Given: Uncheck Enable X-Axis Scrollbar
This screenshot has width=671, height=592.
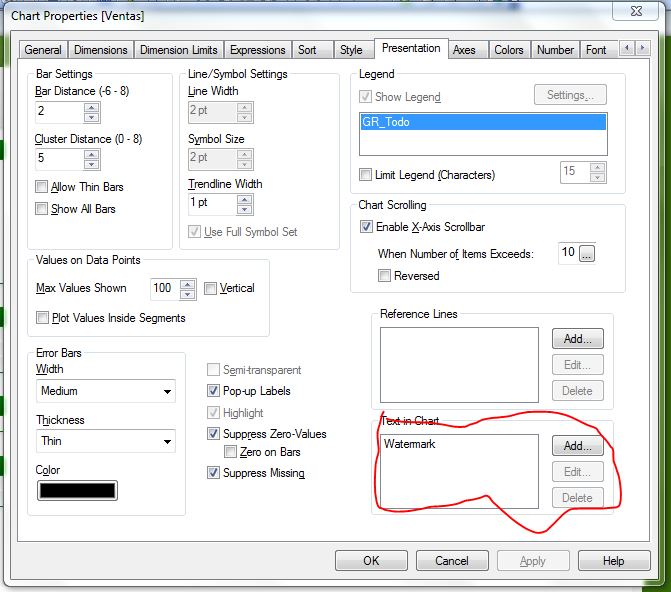Looking at the screenshot, I should point(366,226).
